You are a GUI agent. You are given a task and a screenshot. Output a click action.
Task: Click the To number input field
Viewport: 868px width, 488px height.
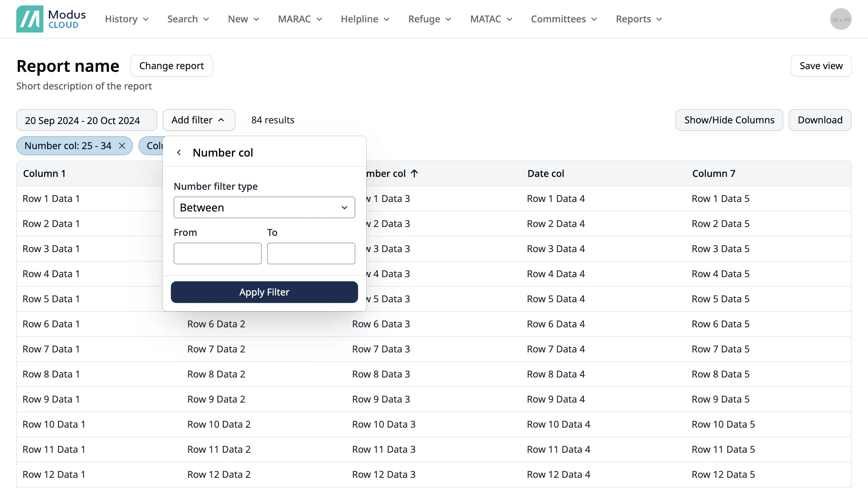[x=311, y=253]
